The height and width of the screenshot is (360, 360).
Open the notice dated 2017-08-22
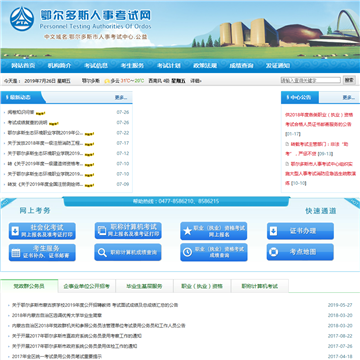point(77,336)
